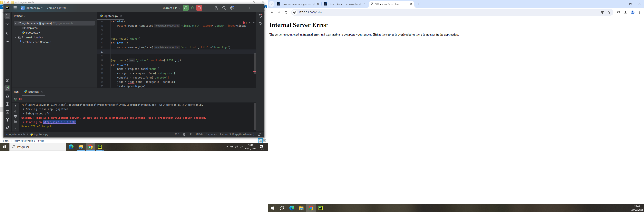Open the Commit tool window icon

click(7, 24)
